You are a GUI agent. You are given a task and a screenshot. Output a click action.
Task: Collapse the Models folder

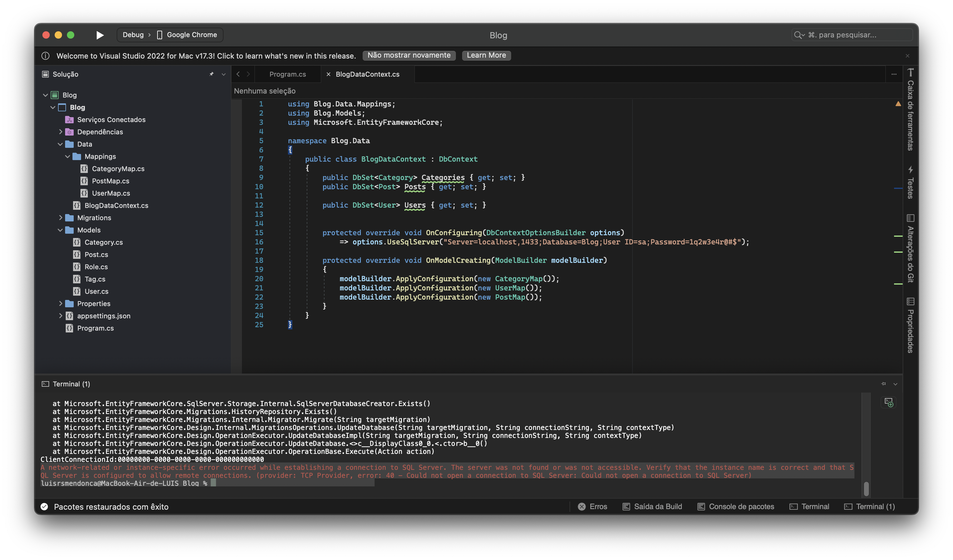coord(60,230)
